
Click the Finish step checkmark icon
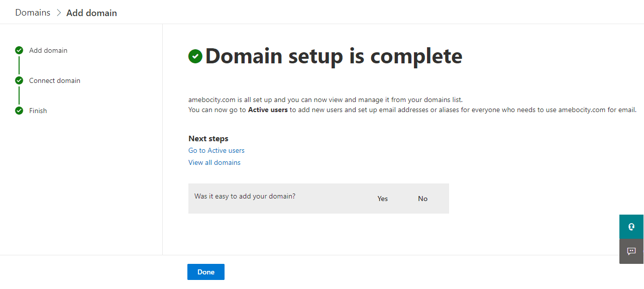[19, 111]
